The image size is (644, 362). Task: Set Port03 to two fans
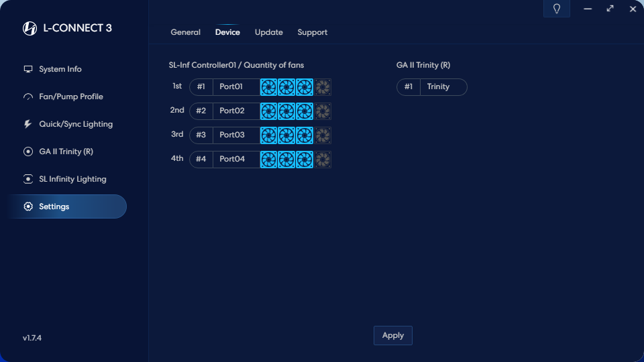point(286,135)
